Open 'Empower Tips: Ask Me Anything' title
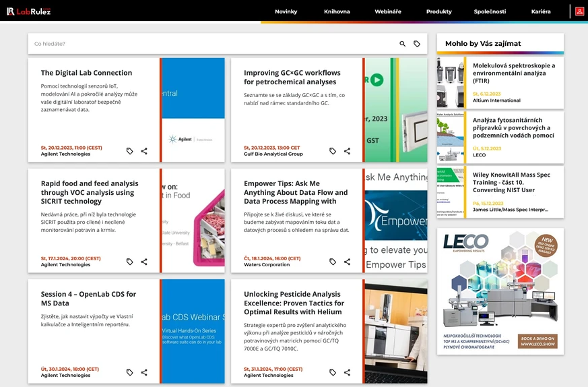The width and height of the screenshot is (588, 387). (x=296, y=192)
